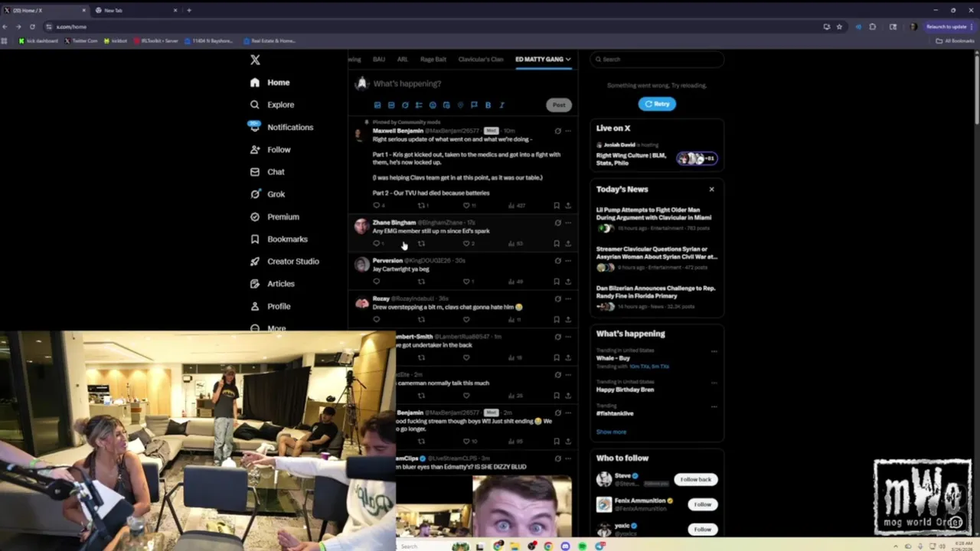Schedule the post with calendar icon
Viewport: 980px width, 551px height.
pyautogui.click(x=446, y=105)
